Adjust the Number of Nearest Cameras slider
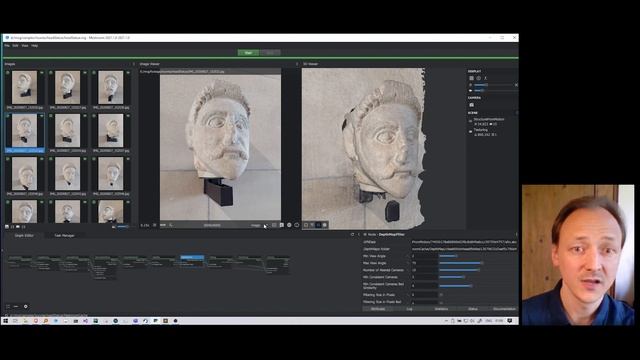 478,270
